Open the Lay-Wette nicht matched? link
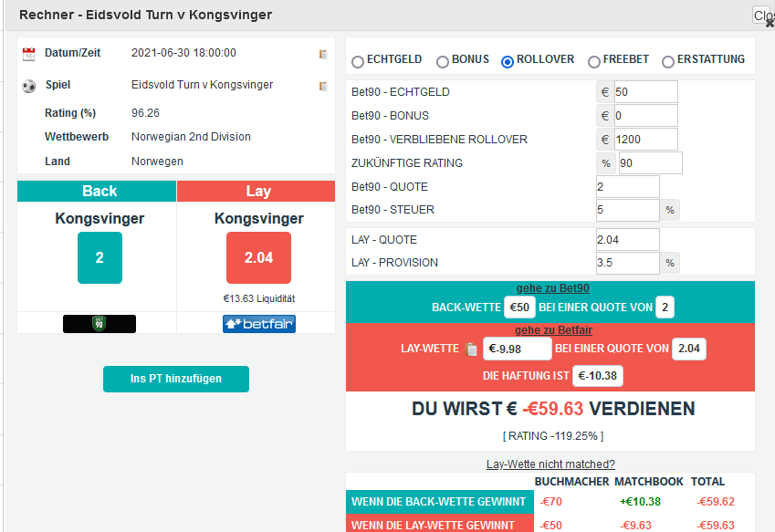The image size is (775, 532). click(x=550, y=464)
